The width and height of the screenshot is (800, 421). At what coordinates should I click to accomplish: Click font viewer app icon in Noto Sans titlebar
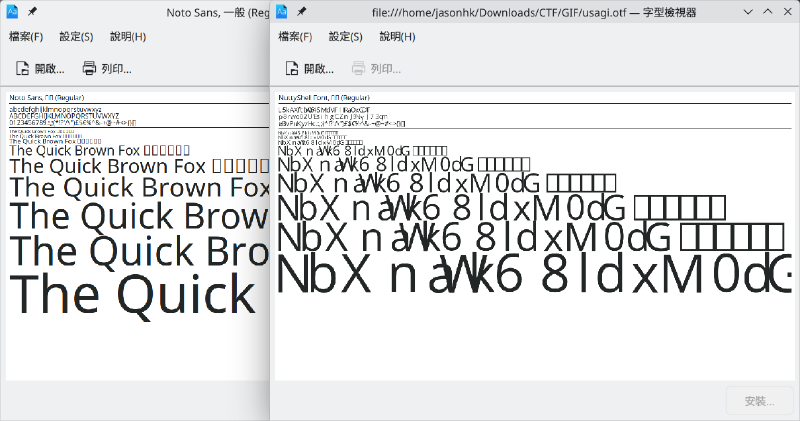click(12, 11)
